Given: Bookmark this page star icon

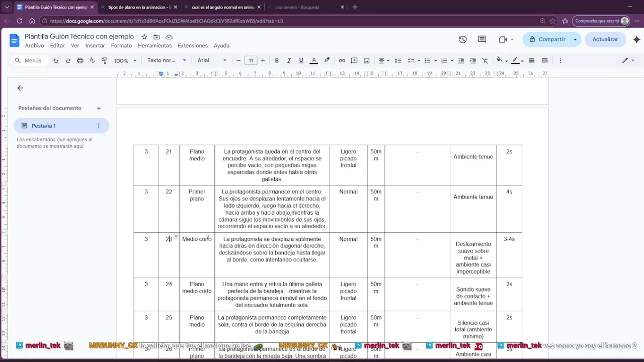Looking at the screenshot, I should (x=552, y=21).
